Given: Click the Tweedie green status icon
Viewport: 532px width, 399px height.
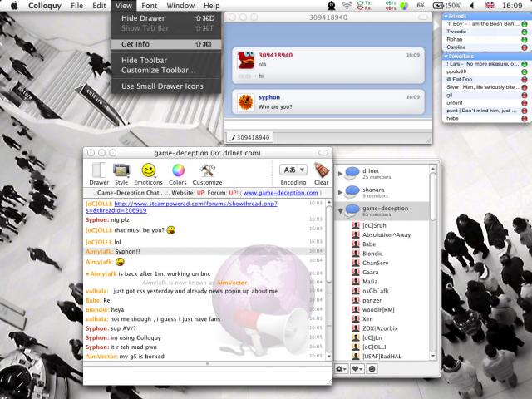Looking at the screenshot, I should [525, 32].
